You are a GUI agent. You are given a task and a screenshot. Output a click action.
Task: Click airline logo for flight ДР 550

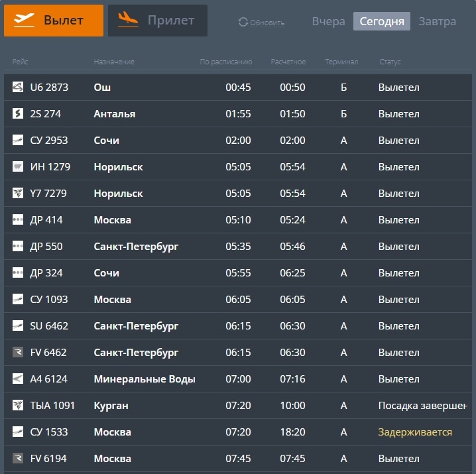click(18, 246)
